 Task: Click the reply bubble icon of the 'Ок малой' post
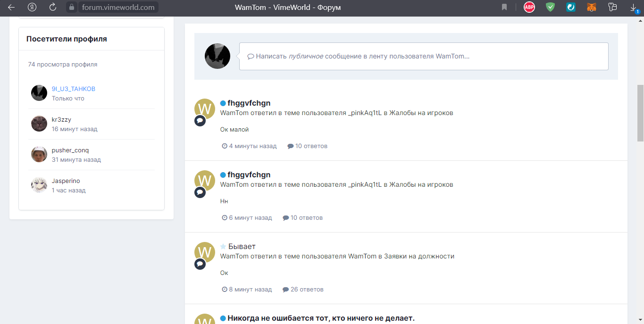290,146
